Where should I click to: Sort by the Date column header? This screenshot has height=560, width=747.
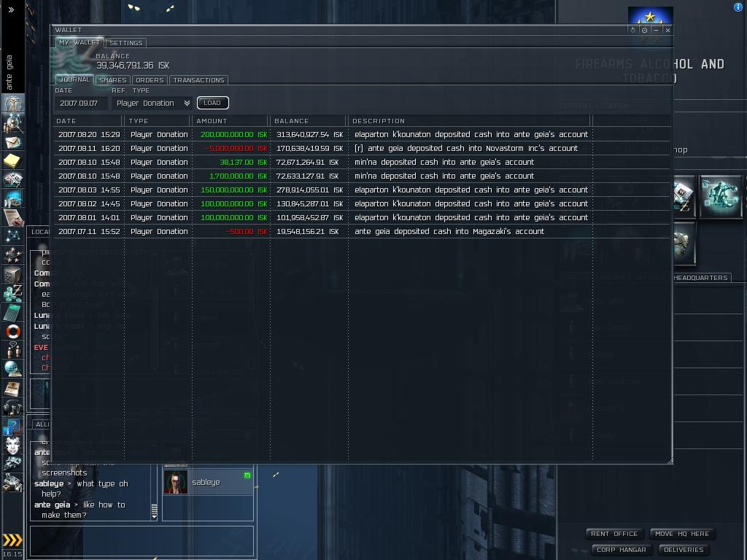(x=88, y=121)
